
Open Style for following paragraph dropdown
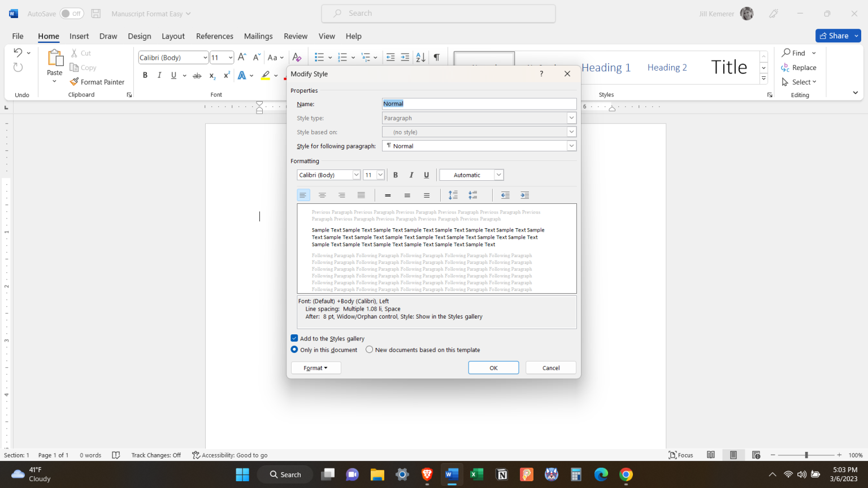pos(571,146)
